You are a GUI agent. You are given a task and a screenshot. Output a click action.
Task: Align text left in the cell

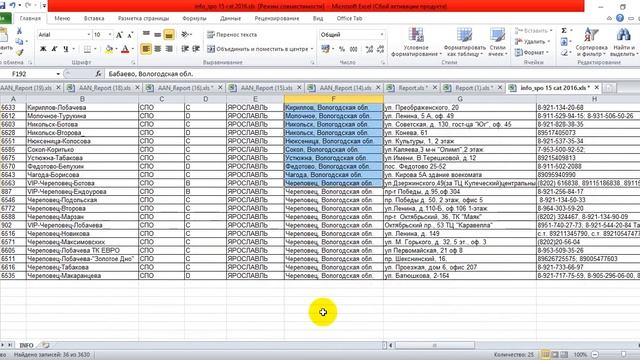(146, 49)
